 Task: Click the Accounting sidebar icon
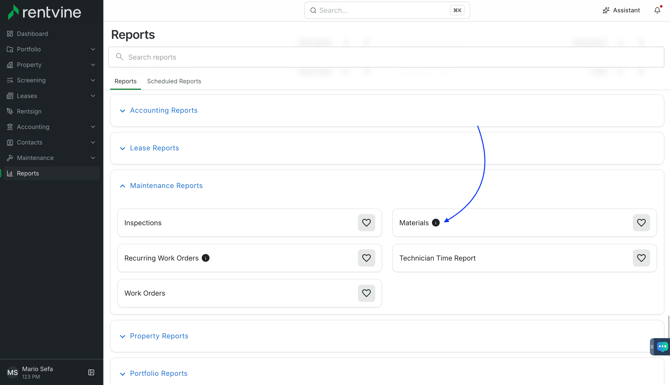pyautogui.click(x=10, y=127)
